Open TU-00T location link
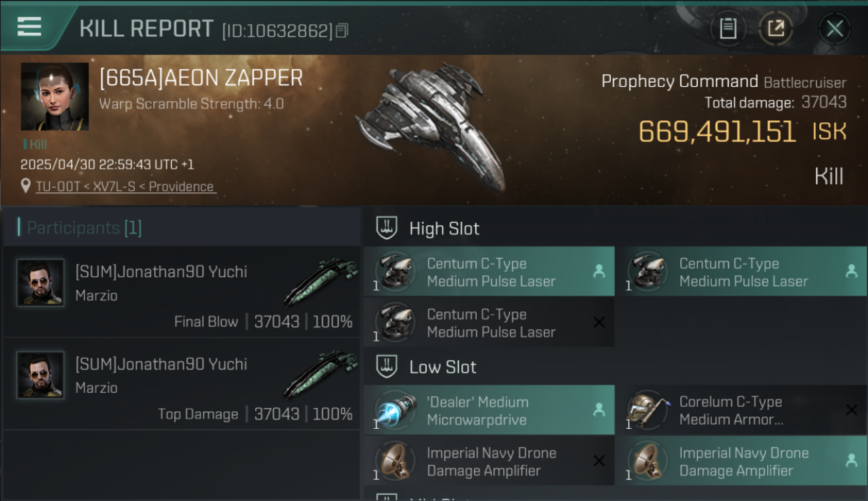Viewport: 868px width, 501px height. 126,186
